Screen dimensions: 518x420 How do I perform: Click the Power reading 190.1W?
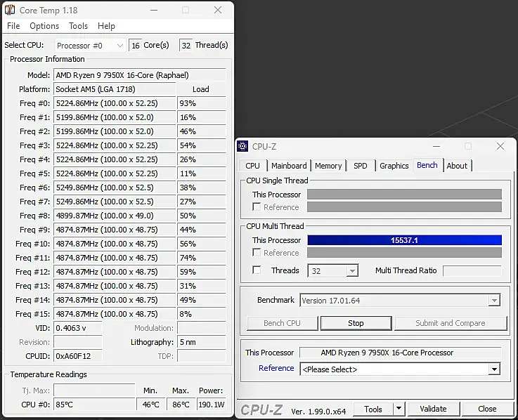(211, 404)
